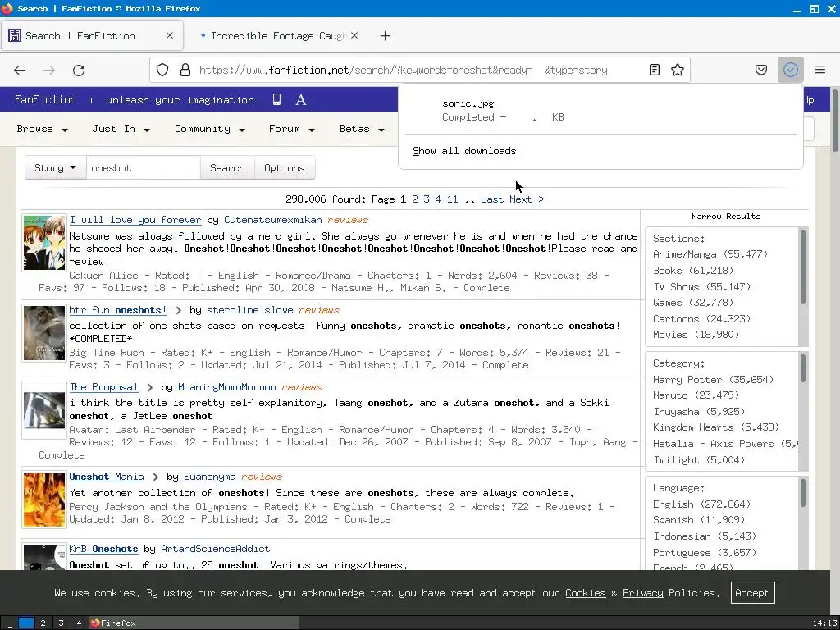Open KnB Oneshots story link
This screenshot has width=840, height=630.
click(103, 549)
